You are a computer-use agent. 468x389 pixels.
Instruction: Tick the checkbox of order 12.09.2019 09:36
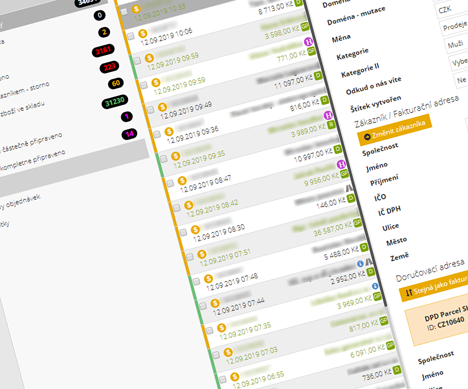[157, 134]
